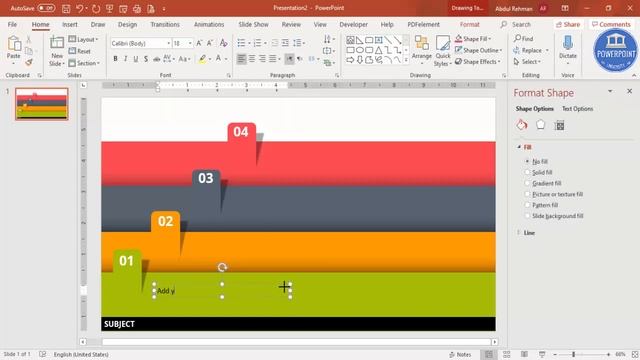Toggle AutoSave switch
Image resolution: width=640 pixels, height=360 pixels.
click(x=46, y=8)
